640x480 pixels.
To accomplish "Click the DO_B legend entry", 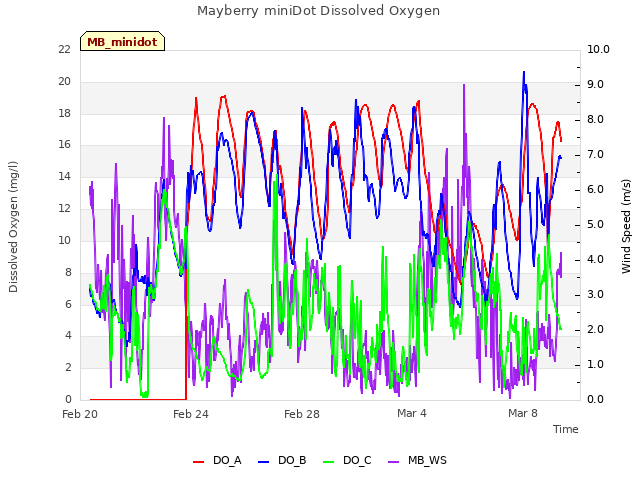I will [282, 461].
